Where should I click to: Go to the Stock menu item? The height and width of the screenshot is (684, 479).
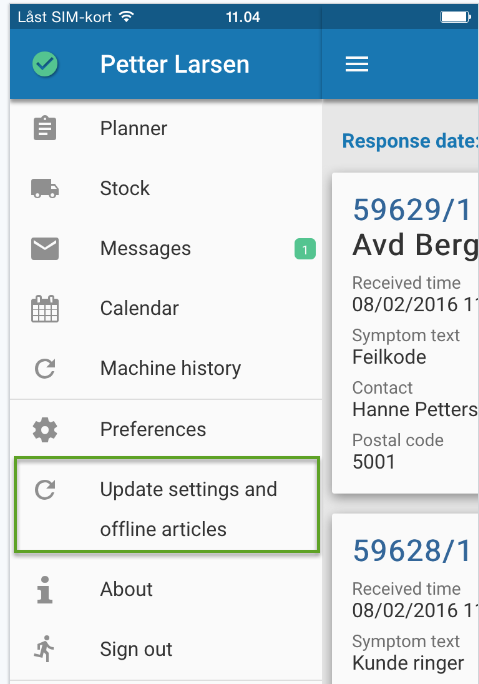pyautogui.click(x=166, y=188)
